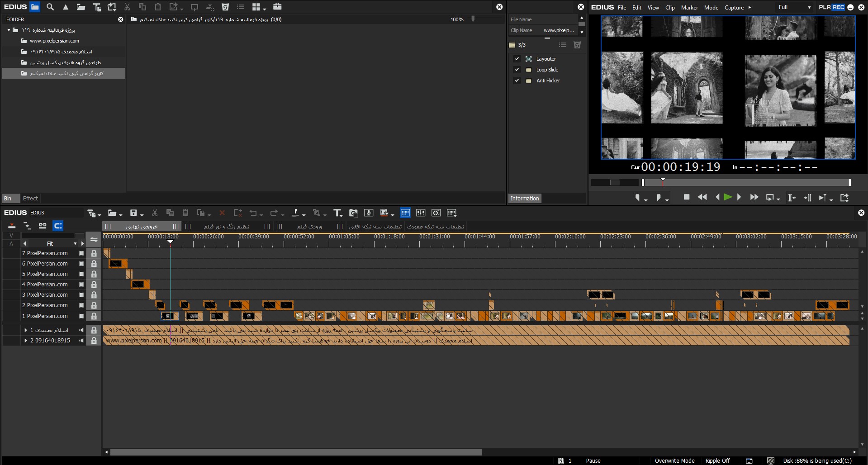The width and height of the screenshot is (868, 465).
Task: Toggle the audio mixer icon on timeline toolbar
Action: [x=421, y=213]
